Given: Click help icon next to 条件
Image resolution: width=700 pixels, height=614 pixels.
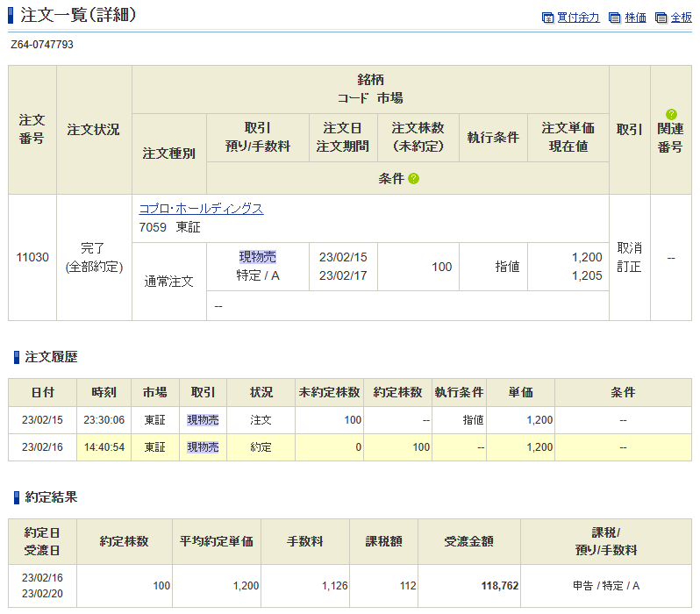Looking at the screenshot, I should (414, 179).
